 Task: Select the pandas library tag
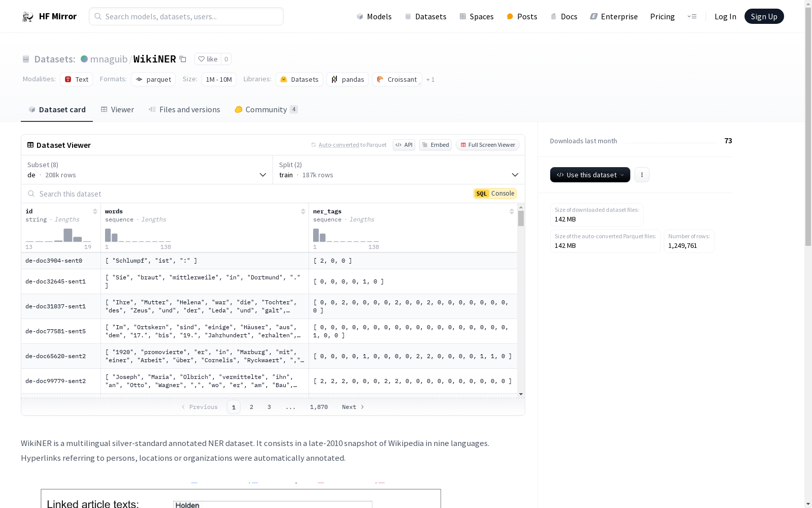(x=348, y=79)
